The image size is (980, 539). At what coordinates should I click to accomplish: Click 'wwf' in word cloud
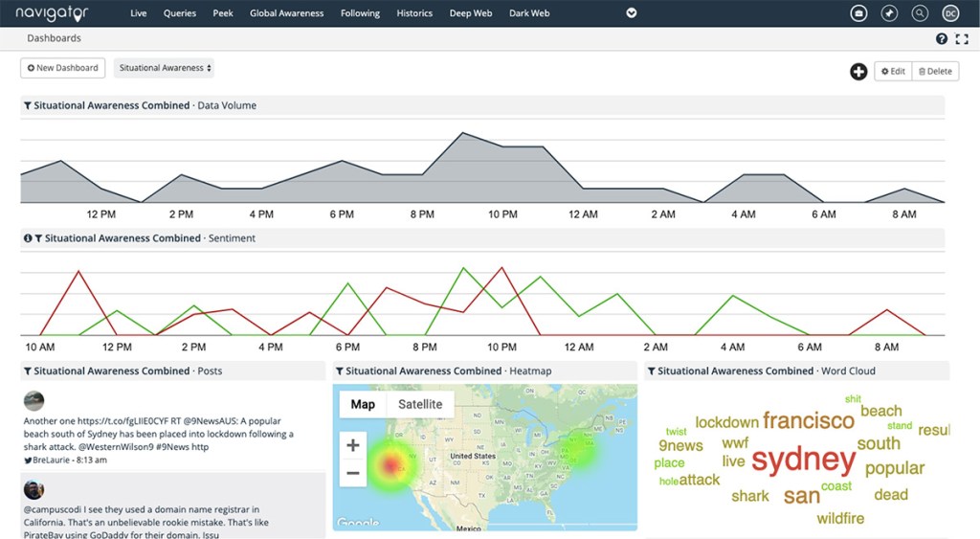735,443
